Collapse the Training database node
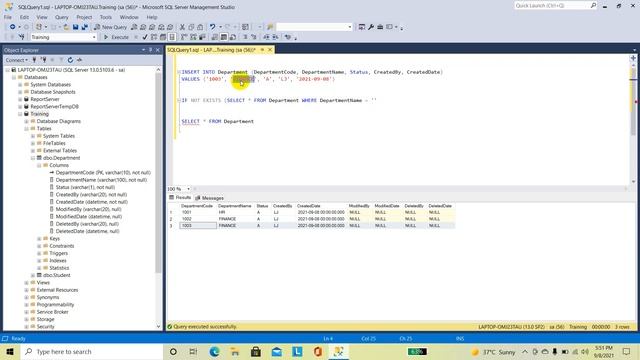 coord(20,114)
